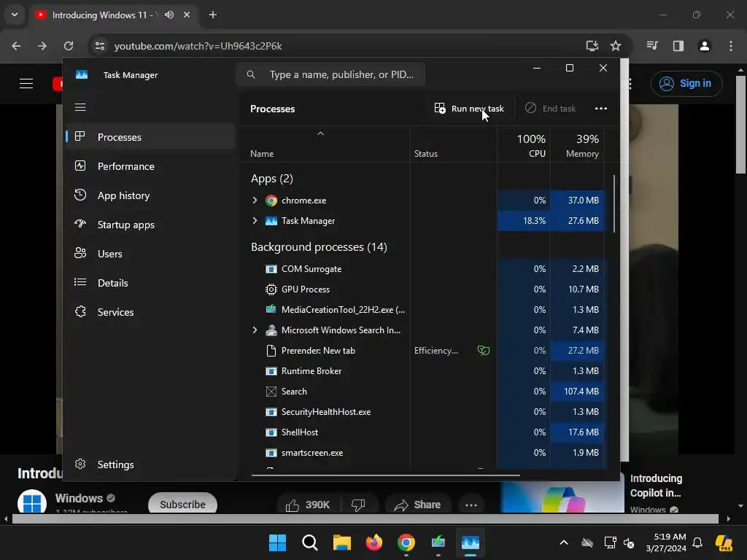The image size is (747, 560).
Task: Go to App history page
Action: [x=150, y=195]
